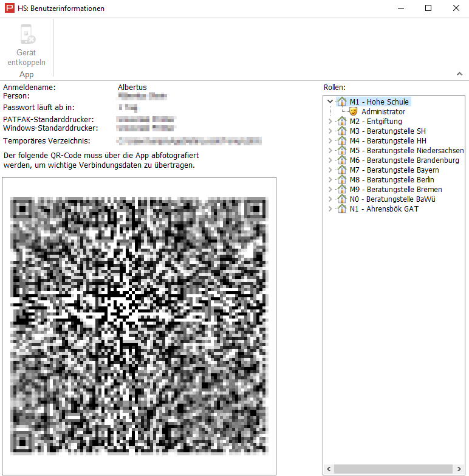Expand the M3 - Beratungsstelle SH node
469x476 pixels.
point(330,131)
